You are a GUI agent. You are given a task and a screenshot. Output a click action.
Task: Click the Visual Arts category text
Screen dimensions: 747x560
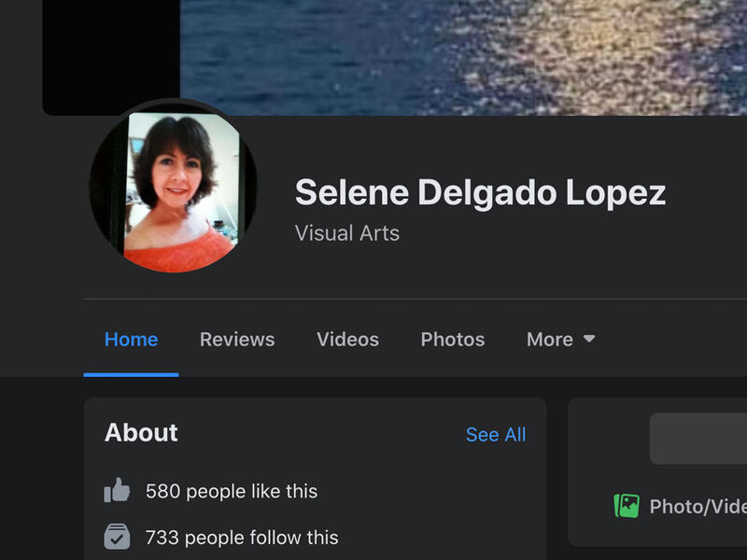(347, 233)
